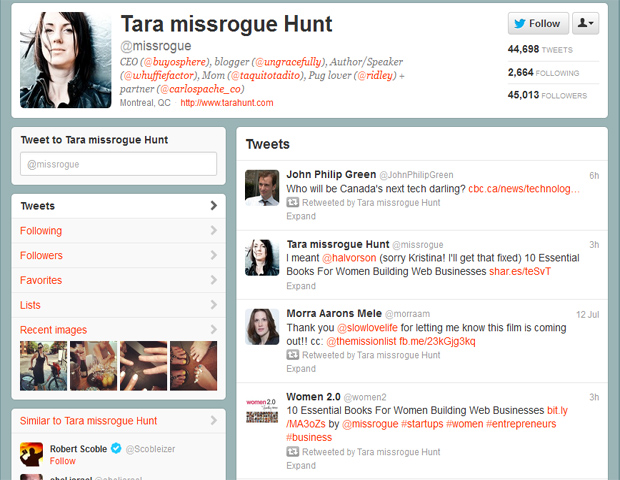This screenshot has height=480, width=620.
Task: Click Robert Scoble's avatar in the Similar list
Action: 32,456
